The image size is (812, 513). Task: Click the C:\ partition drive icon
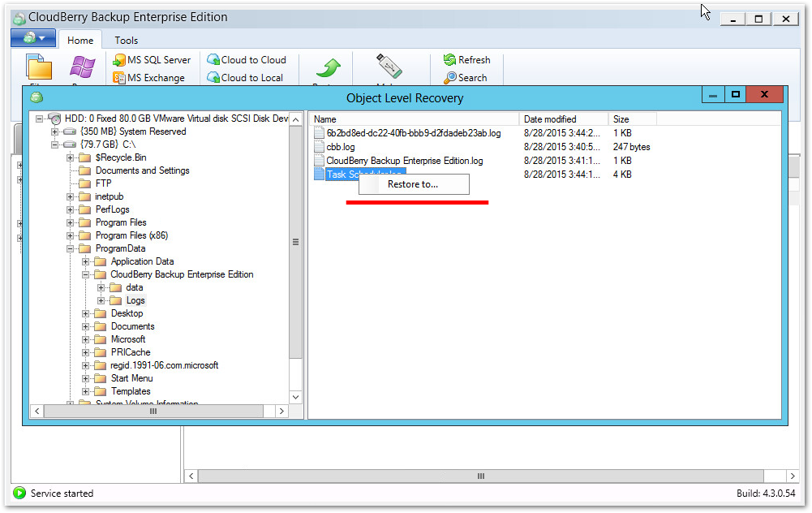point(70,144)
